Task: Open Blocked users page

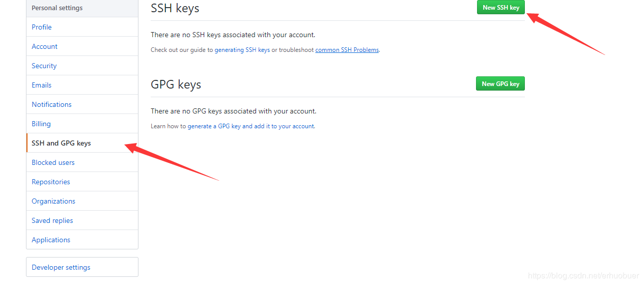Action: click(x=53, y=162)
